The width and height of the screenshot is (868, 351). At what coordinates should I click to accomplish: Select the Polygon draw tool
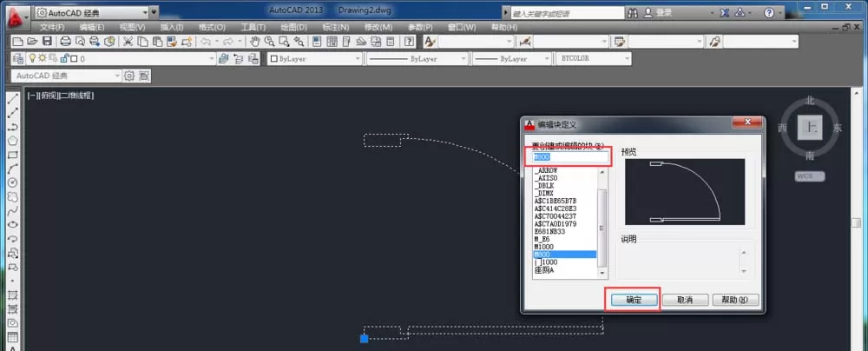coord(13,141)
